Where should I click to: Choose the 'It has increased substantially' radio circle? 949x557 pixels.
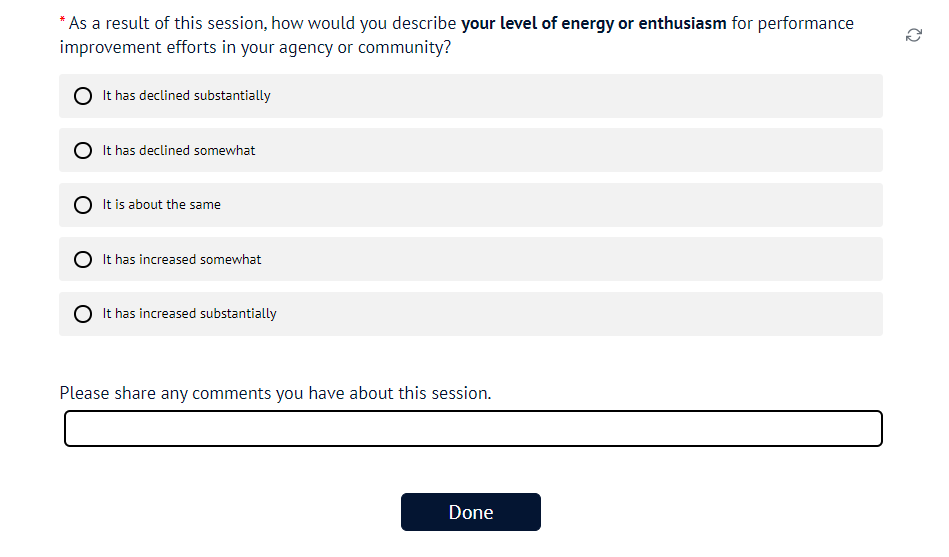point(83,314)
